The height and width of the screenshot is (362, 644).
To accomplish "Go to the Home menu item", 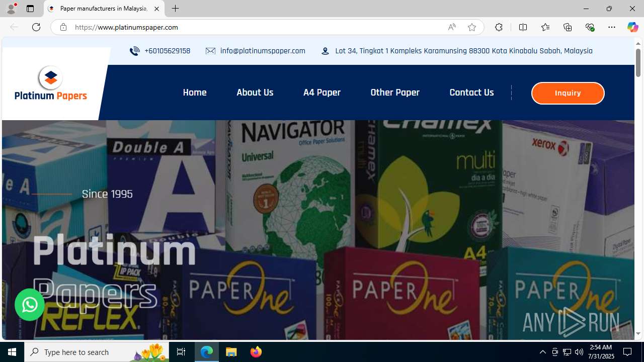I will click(195, 93).
